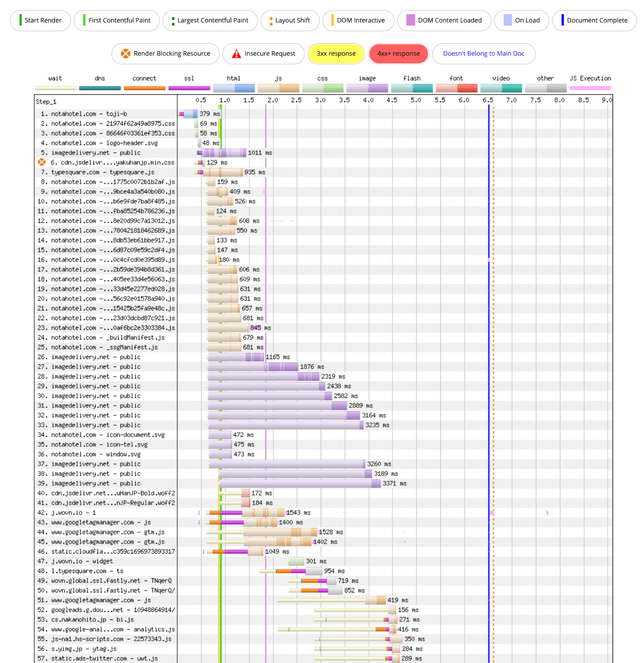
Task: Click the Render Blocking Resource orange icon
Action: tap(126, 54)
